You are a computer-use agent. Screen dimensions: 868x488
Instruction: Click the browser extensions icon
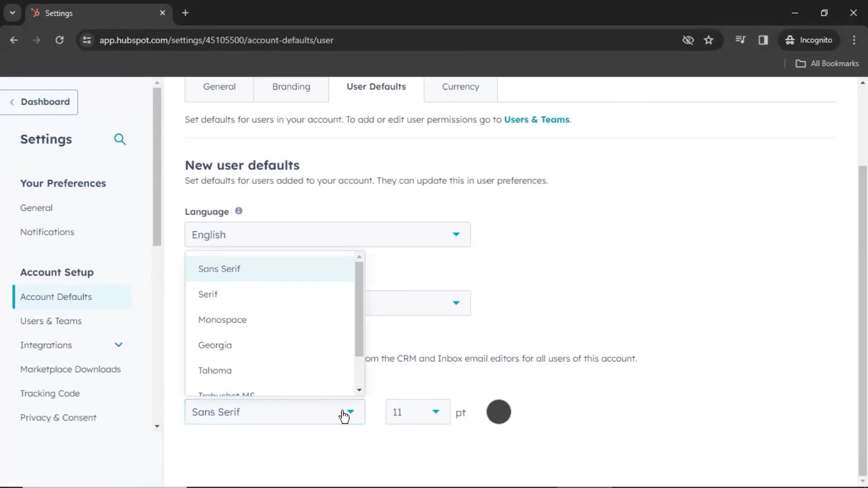(x=764, y=40)
